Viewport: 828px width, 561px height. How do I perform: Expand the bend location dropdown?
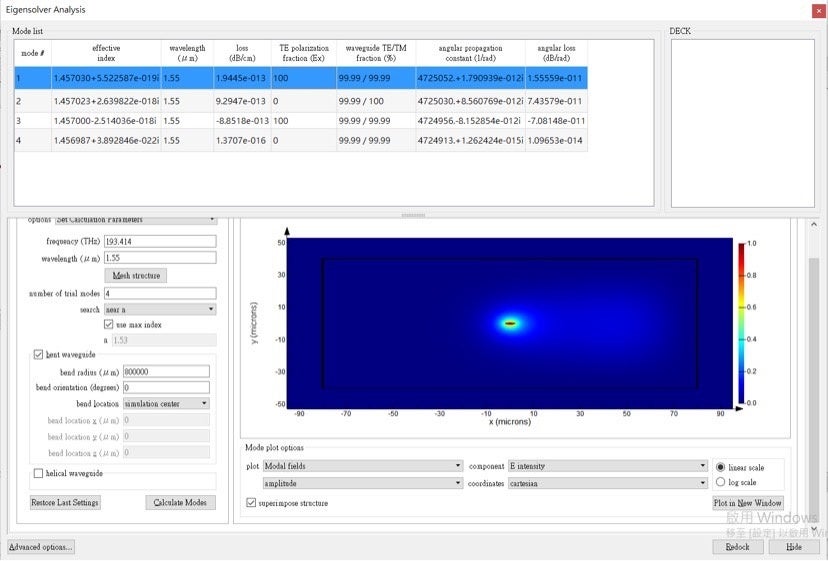tap(166, 403)
